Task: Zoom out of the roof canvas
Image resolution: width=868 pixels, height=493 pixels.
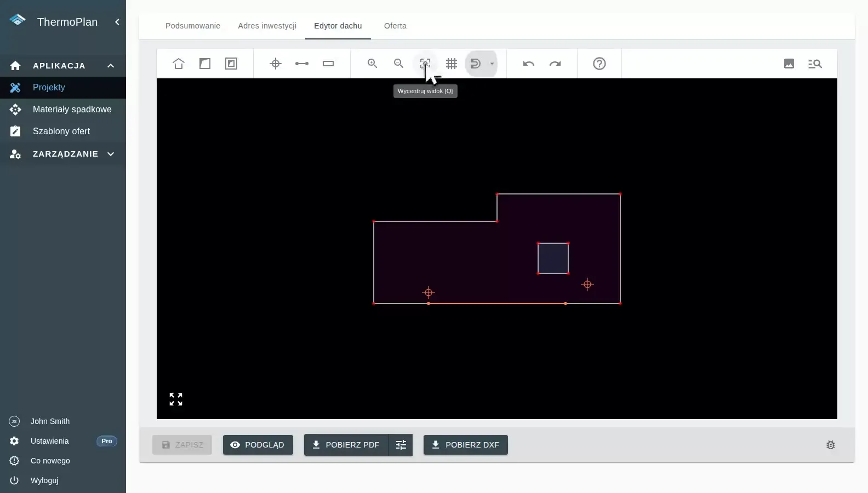Action: pos(399,64)
